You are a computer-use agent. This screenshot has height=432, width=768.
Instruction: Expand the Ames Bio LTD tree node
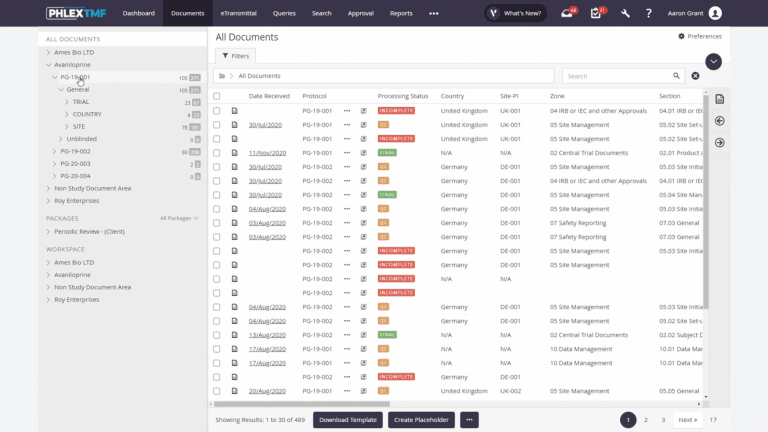pos(48,52)
